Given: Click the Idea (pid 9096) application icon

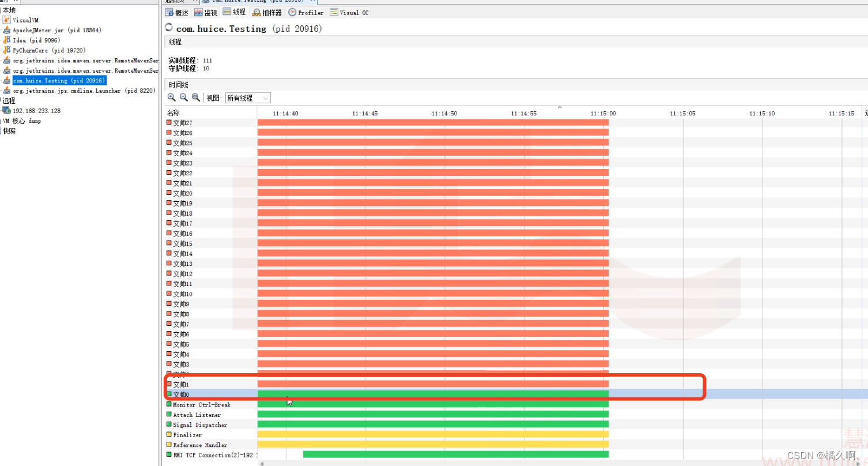Looking at the screenshot, I should [x=7, y=40].
